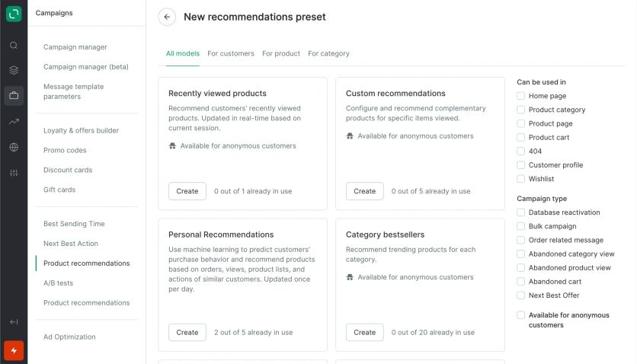
Task: Click the red lightning bolt button
Action: tap(14, 350)
